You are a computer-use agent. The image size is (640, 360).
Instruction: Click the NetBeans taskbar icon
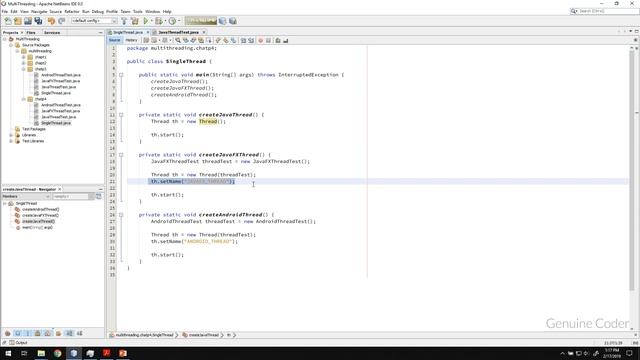coord(74,353)
